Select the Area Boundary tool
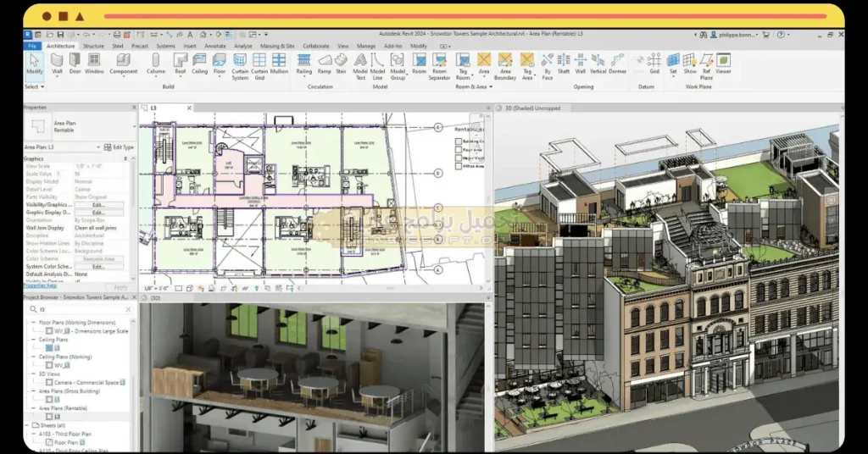The width and height of the screenshot is (868, 454). click(x=505, y=67)
